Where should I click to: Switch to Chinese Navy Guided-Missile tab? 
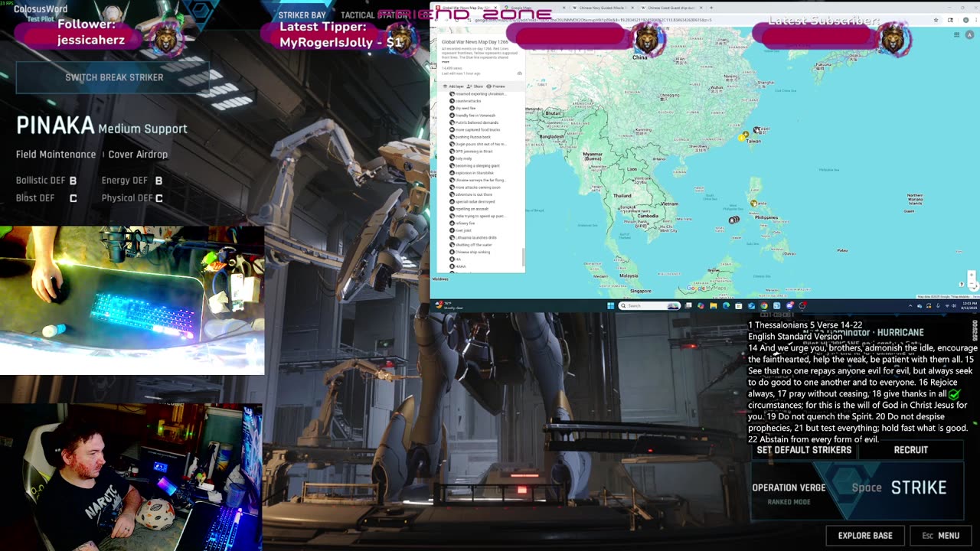[x=602, y=8]
